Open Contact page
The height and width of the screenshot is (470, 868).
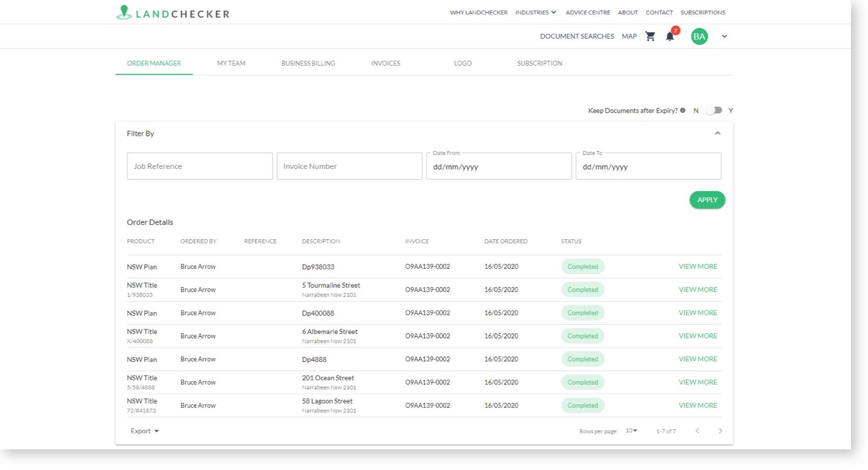click(659, 13)
